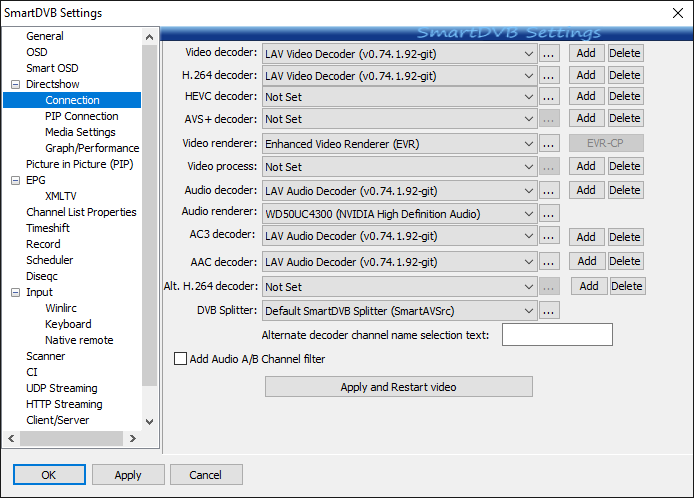694x498 pixels.
Task: Open the AVS+ decoder dropdown
Action: [x=399, y=119]
